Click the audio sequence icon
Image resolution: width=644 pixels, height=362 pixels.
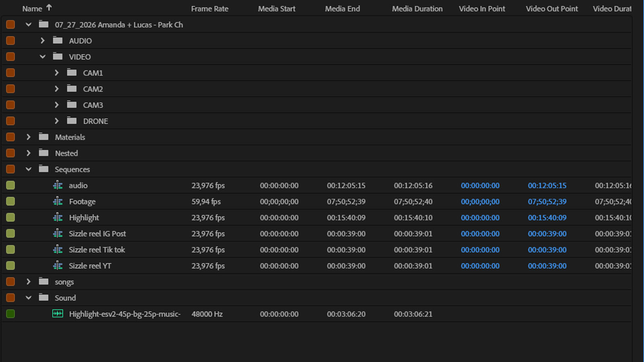pos(58,185)
